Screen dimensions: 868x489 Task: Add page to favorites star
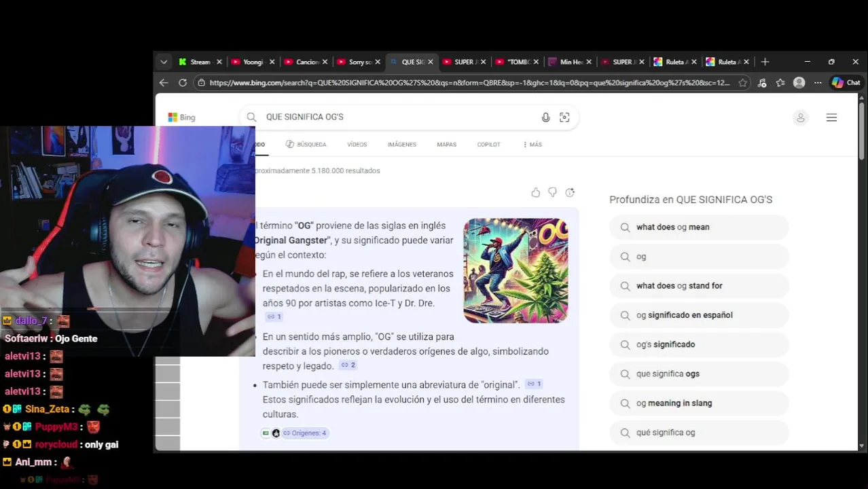pos(743,83)
